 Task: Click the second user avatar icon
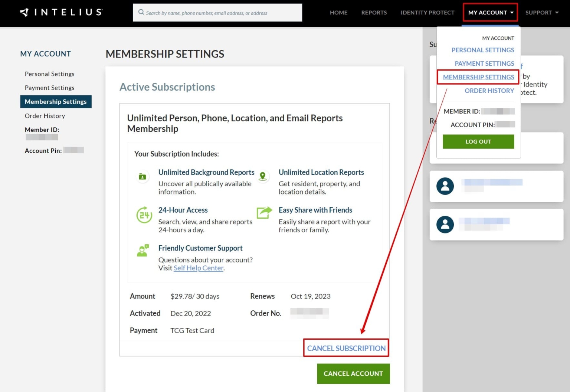(445, 224)
